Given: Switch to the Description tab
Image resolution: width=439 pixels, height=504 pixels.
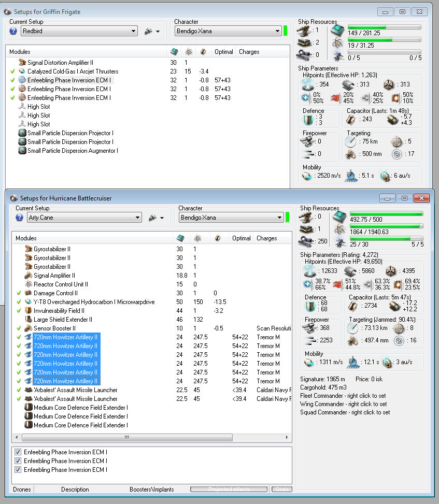Looking at the screenshot, I should [x=75, y=489].
